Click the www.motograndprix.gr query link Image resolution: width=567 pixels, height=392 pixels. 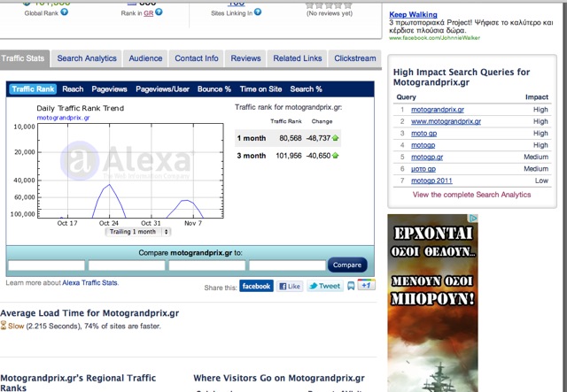click(x=446, y=121)
